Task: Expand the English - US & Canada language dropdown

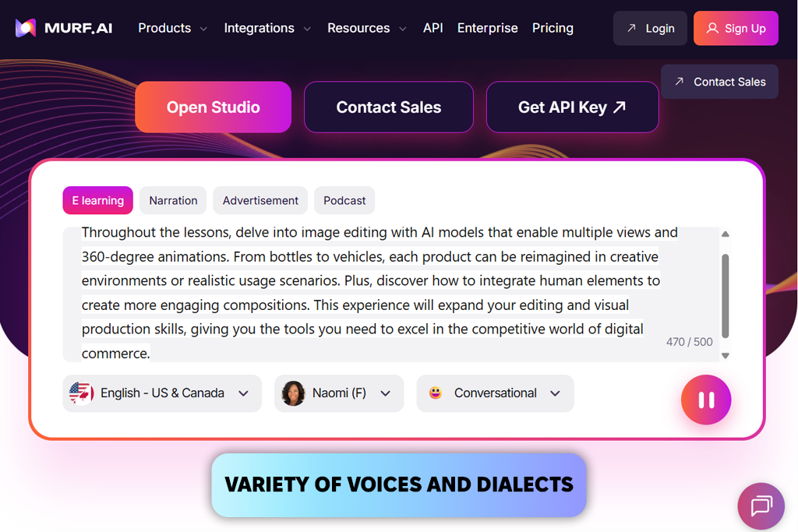Action: (243, 393)
